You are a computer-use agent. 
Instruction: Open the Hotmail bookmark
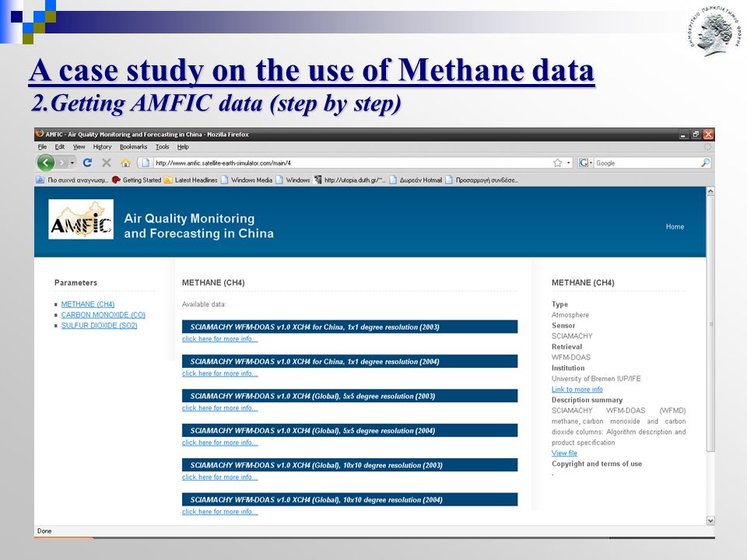tap(416, 180)
